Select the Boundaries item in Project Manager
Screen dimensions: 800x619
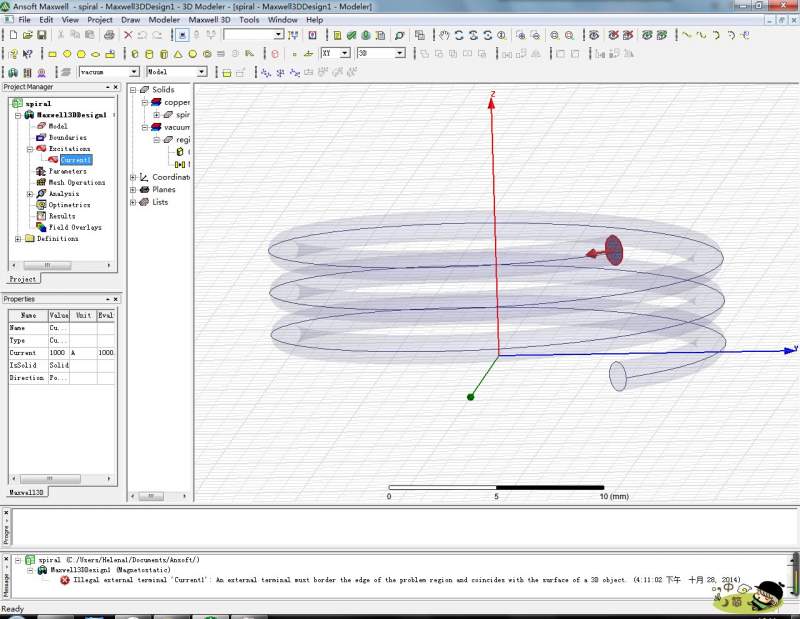67,137
